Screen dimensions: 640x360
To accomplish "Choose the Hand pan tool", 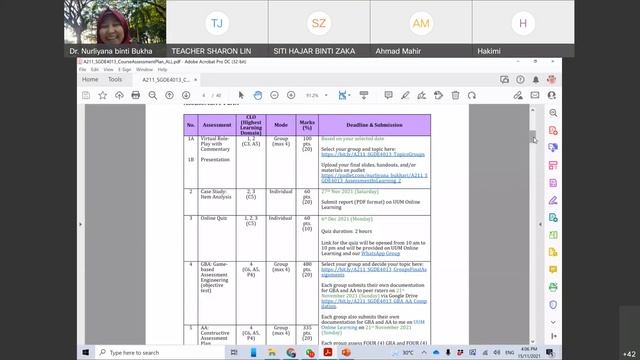I will tap(258, 96).
